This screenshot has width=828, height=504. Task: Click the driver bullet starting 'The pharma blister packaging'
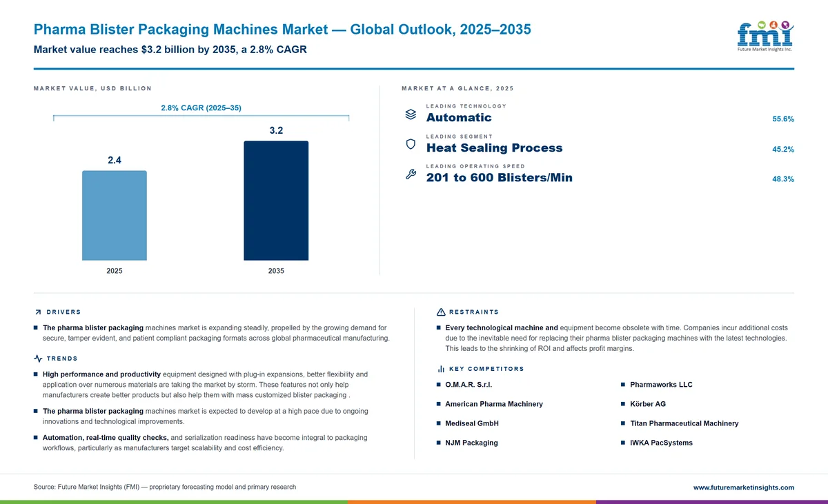tap(216, 333)
